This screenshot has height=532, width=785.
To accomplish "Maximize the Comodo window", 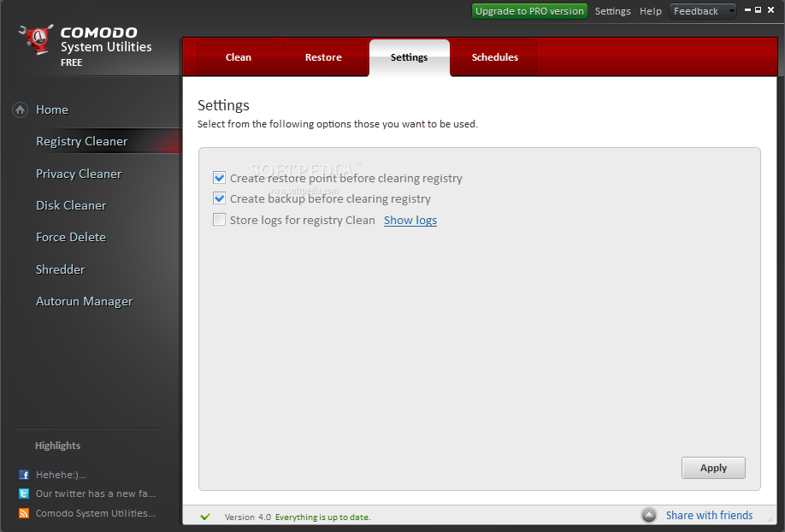I will pyautogui.click(x=758, y=10).
